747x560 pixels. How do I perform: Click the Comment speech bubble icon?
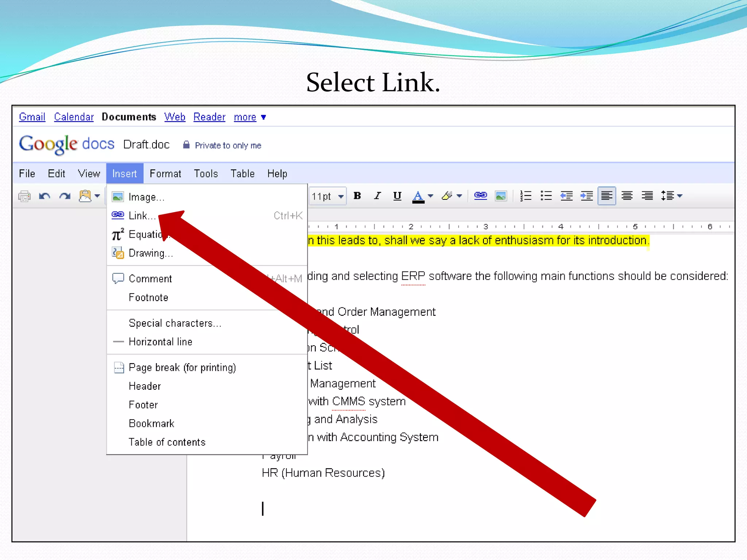118,279
